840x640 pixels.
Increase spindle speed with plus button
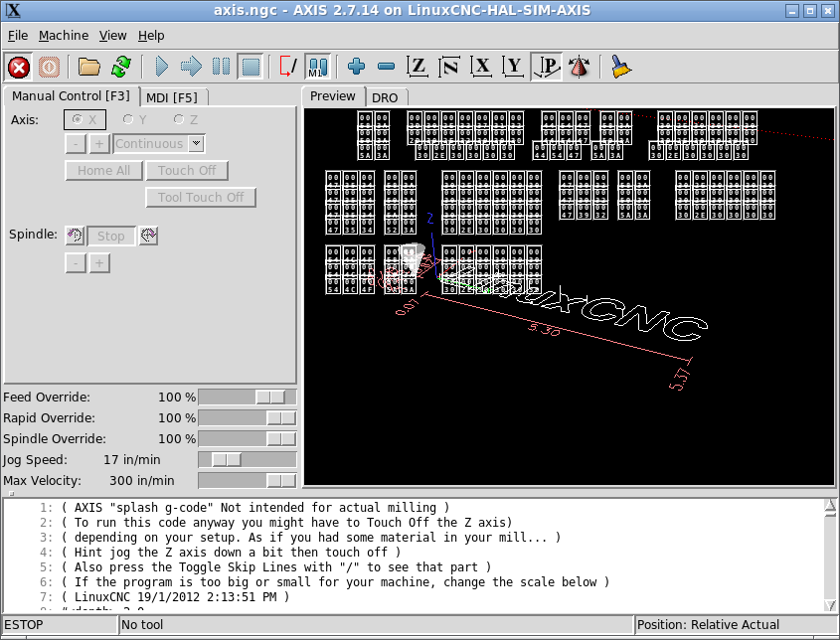coord(99,263)
